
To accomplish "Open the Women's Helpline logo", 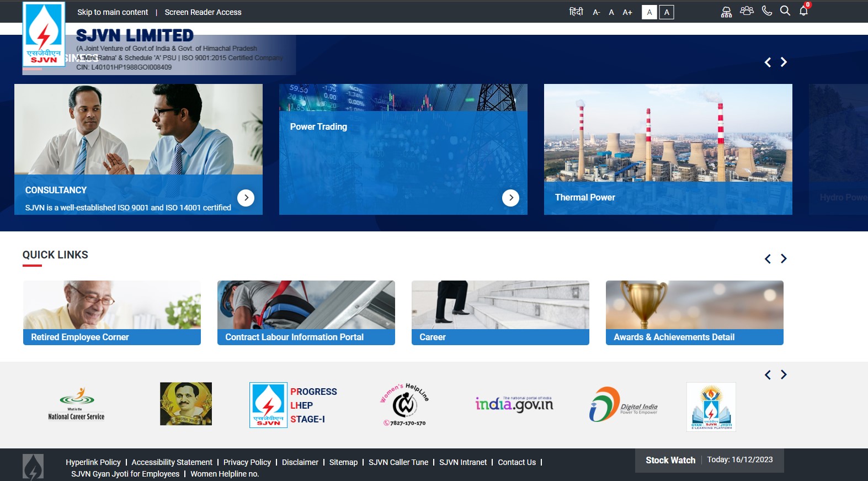I will click(404, 404).
